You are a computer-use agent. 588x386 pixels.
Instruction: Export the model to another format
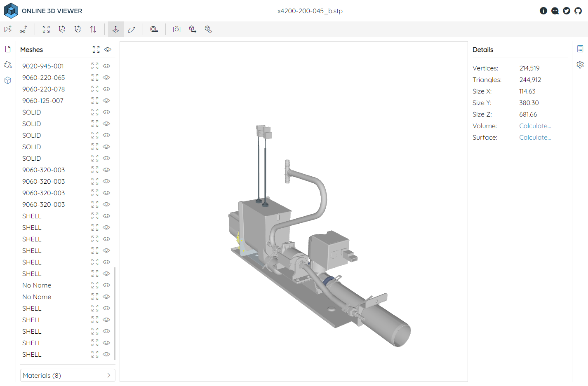192,29
